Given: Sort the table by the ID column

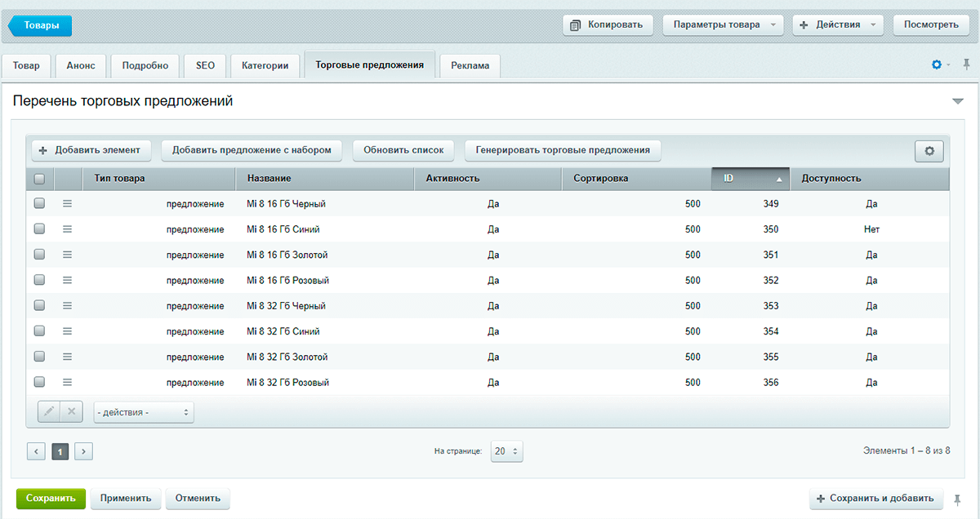Looking at the screenshot, I should coord(750,179).
